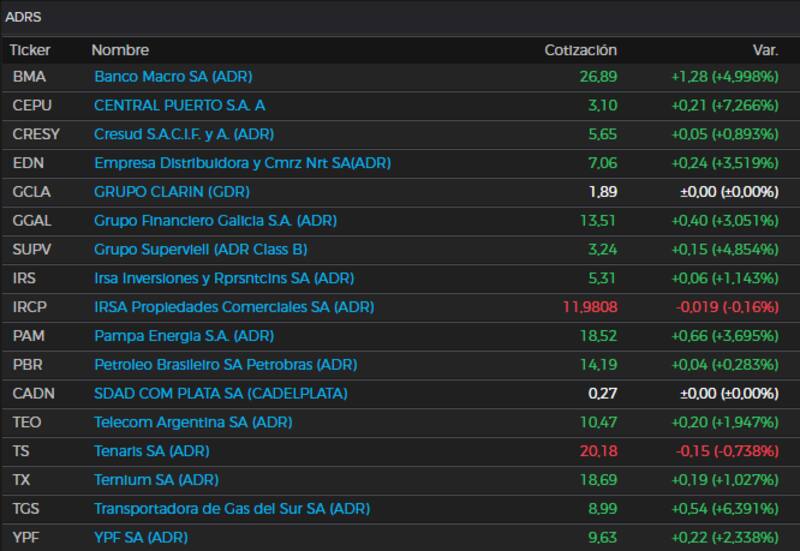
Task: Select the ADRS panel title tab
Action: pyautogui.click(x=24, y=17)
